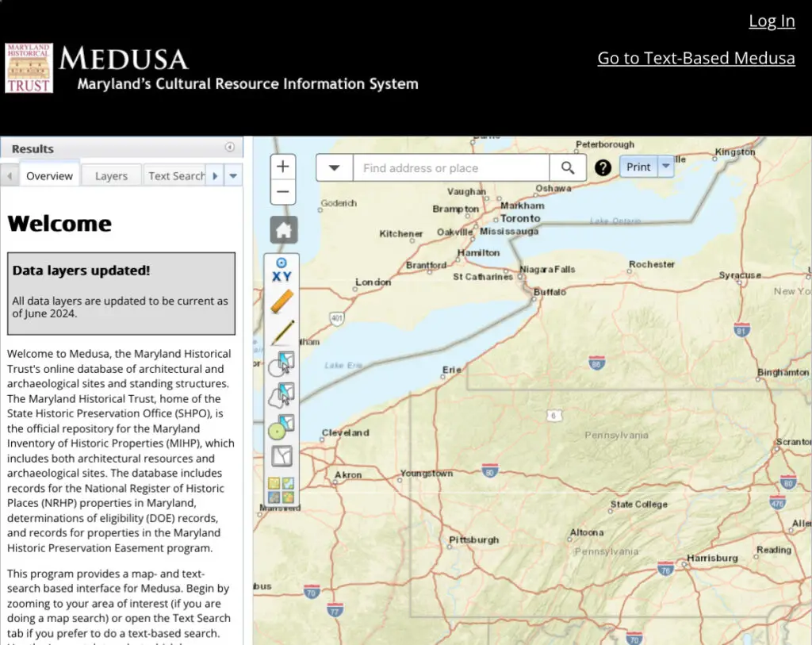Activate select-by-freehand-shape tool
This screenshot has width=812, height=645.
coord(282,395)
